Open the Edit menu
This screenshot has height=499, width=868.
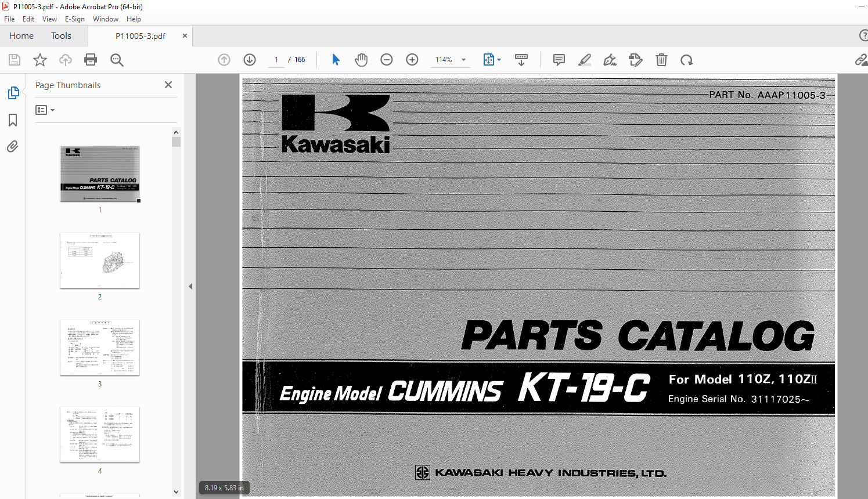coord(28,19)
